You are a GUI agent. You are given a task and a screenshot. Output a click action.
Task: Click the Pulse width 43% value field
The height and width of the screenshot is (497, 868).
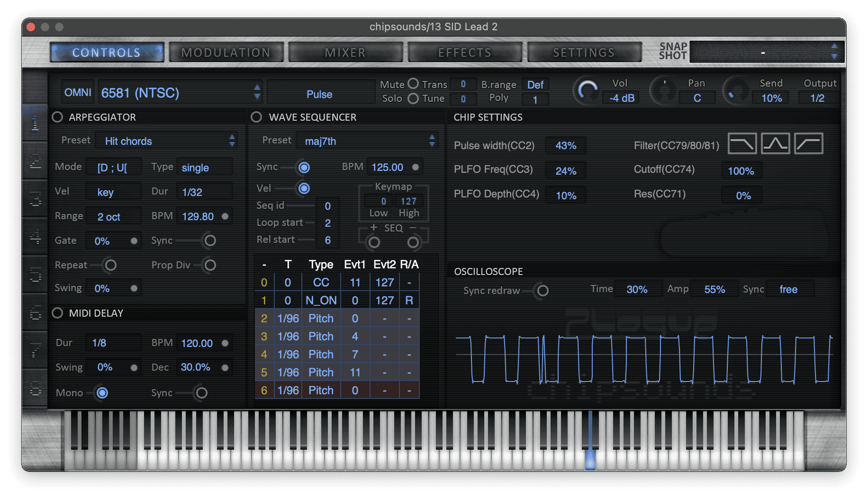[566, 146]
